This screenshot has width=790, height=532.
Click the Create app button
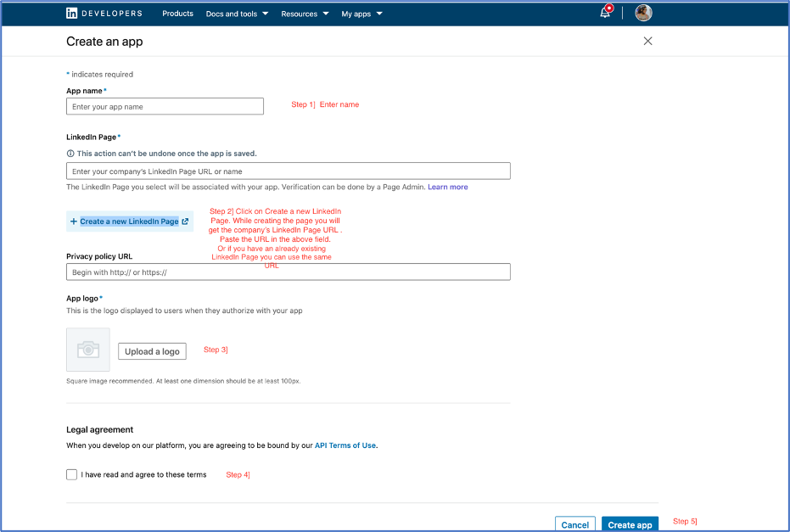point(630,524)
